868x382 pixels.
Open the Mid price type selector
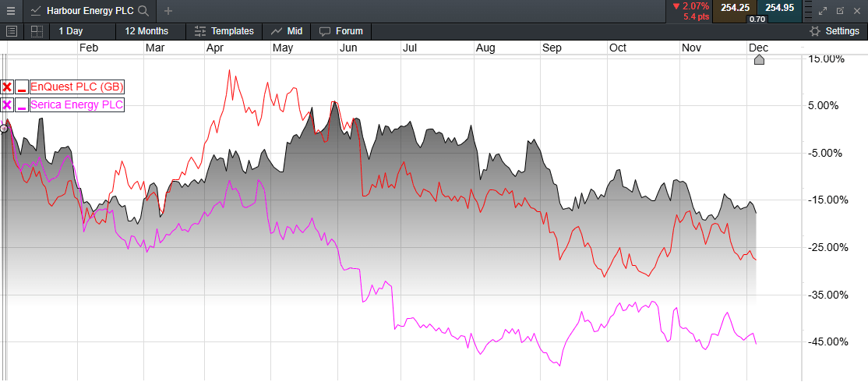[x=286, y=31]
